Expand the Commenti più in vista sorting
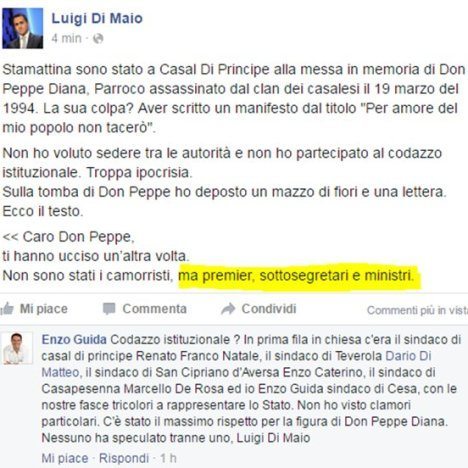Screen dimensions: 468x468 coord(417,310)
